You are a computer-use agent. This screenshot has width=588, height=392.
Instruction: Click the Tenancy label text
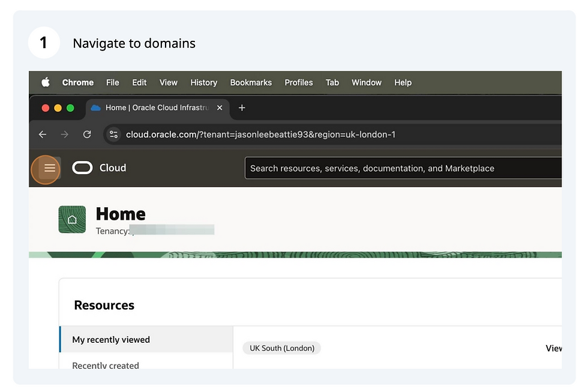[x=113, y=231]
